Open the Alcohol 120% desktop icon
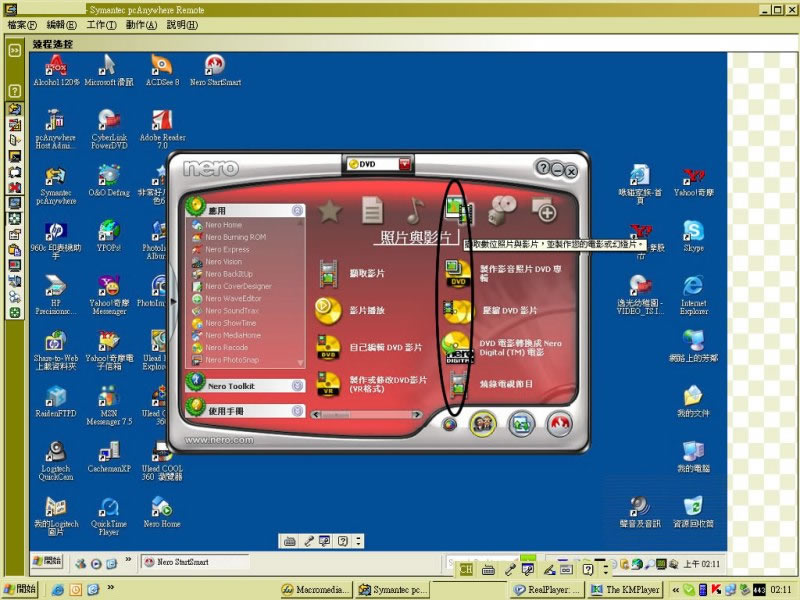Screen dimensions: 800x600 [56, 71]
